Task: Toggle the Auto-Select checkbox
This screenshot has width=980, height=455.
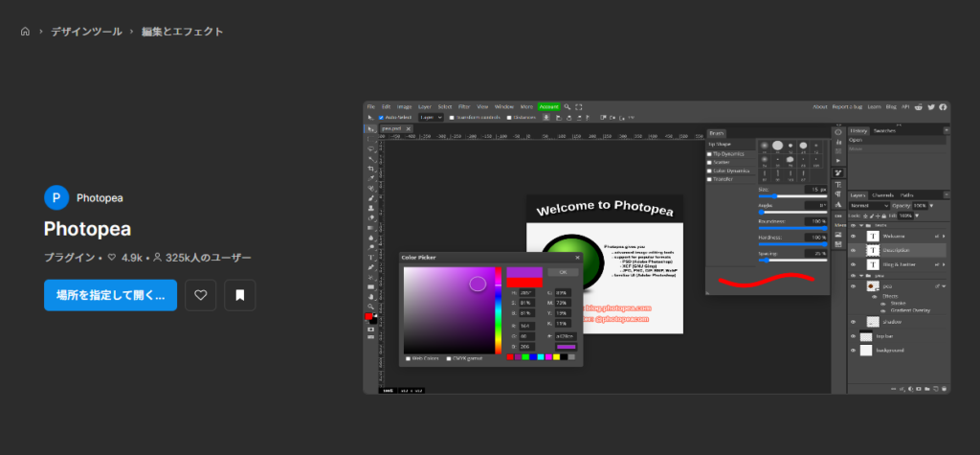Action: [x=381, y=118]
